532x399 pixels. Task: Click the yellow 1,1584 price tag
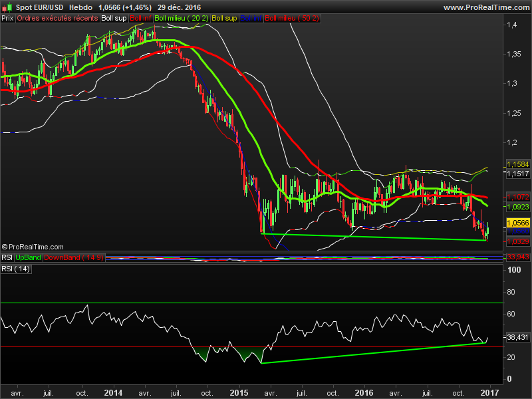click(518, 164)
